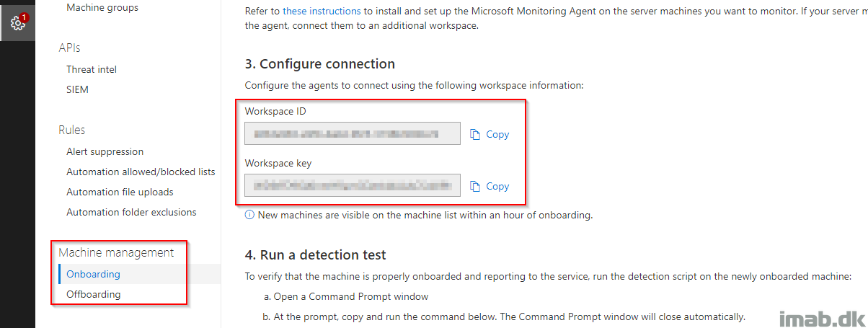Open Threat intel under APIs
Image resolution: width=868 pixels, height=328 pixels.
(x=92, y=69)
